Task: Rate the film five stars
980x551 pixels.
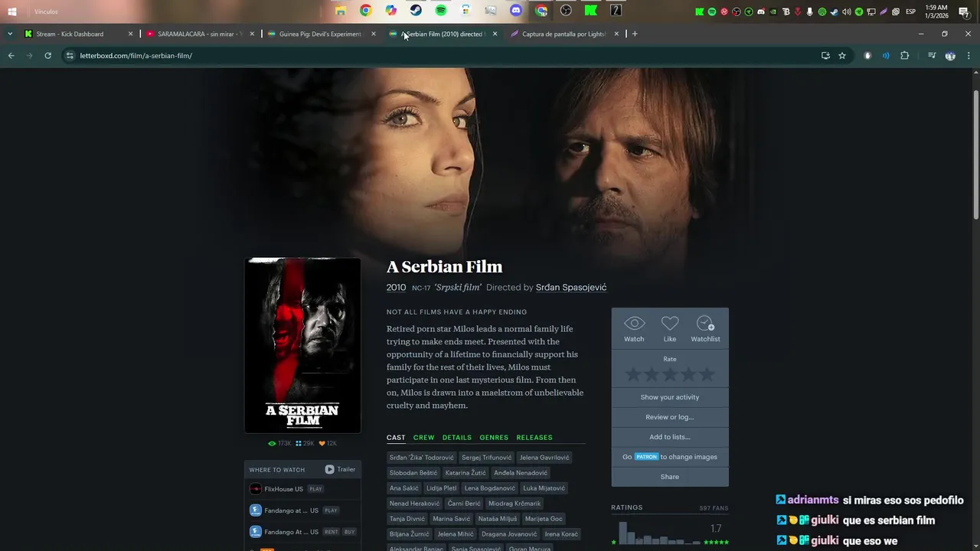Action: tap(707, 374)
